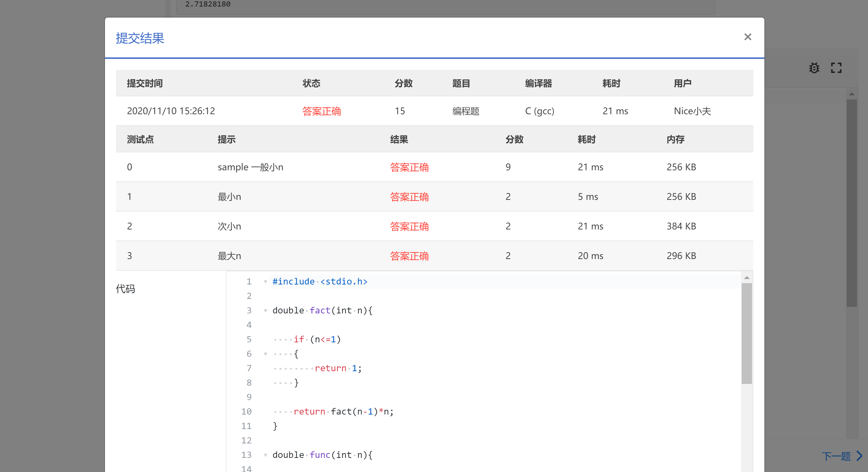Click username Nice小夫
The width and height of the screenshot is (868, 472).
[692, 111]
